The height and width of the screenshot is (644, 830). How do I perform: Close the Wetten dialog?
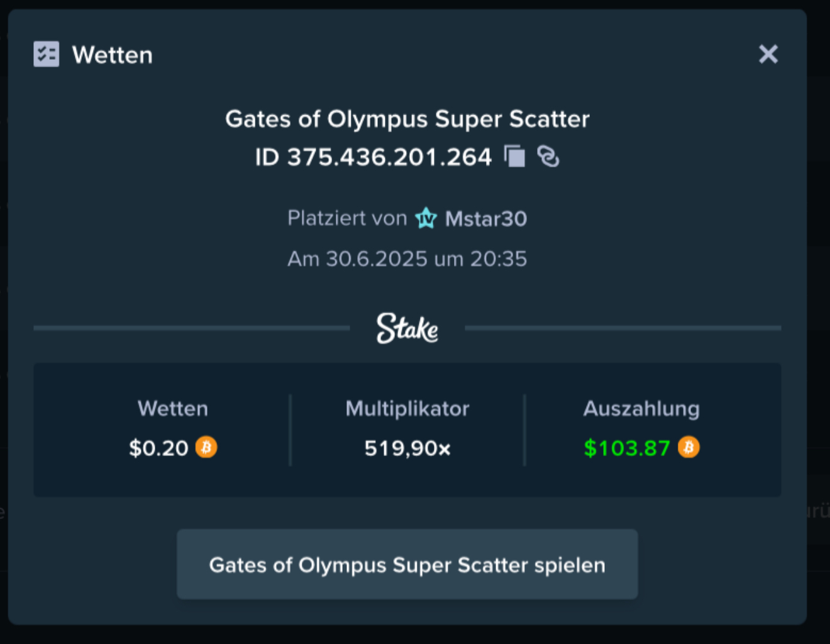768,54
